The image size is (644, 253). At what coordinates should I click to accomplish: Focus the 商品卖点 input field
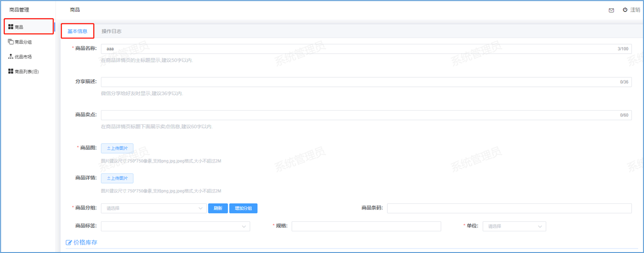pos(366,115)
